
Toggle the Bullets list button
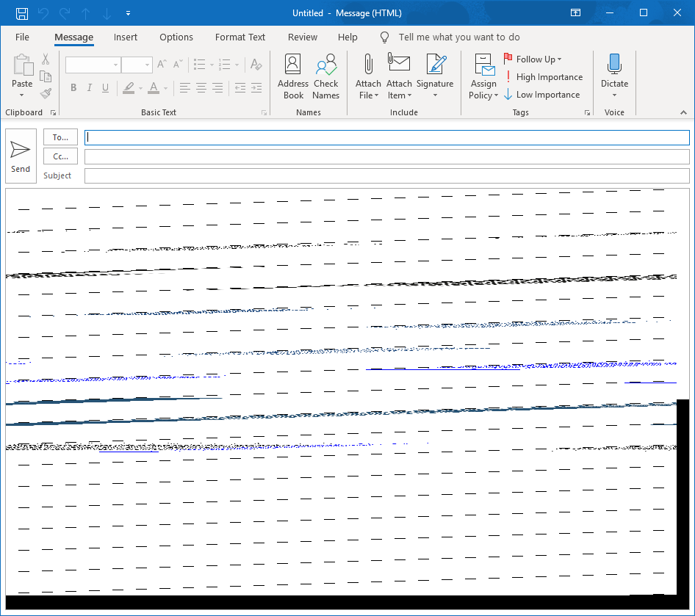click(199, 65)
